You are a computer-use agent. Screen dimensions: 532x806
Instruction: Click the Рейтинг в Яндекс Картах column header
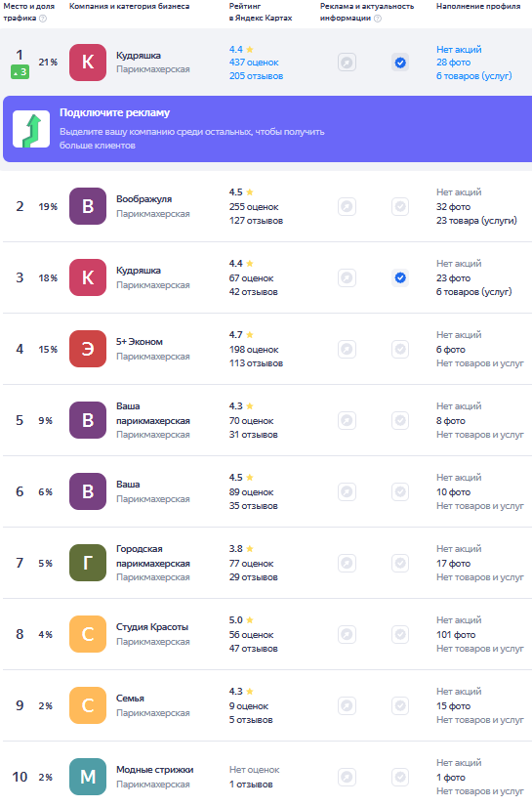click(261, 12)
